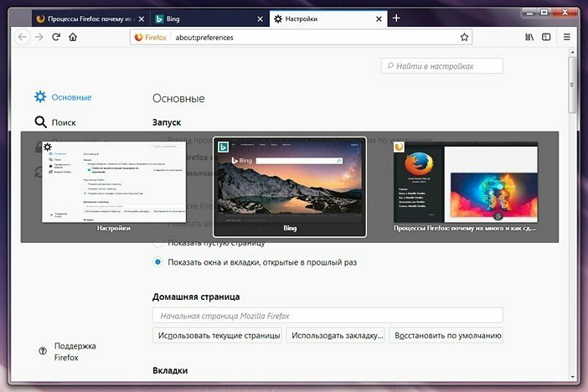Minimize the Firefox window
Viewport: 588px width, 392px height.
point(529,13)
